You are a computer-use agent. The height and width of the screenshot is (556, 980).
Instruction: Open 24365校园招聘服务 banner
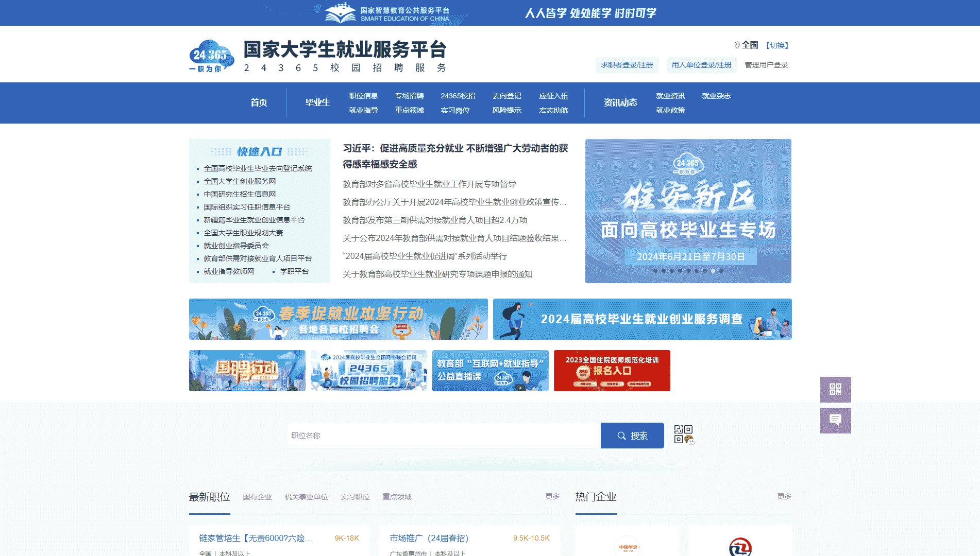click(x=369, y=371)
